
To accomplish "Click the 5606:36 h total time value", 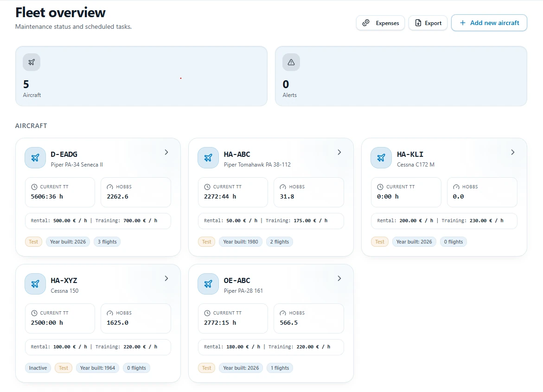I will click(47, 197).
